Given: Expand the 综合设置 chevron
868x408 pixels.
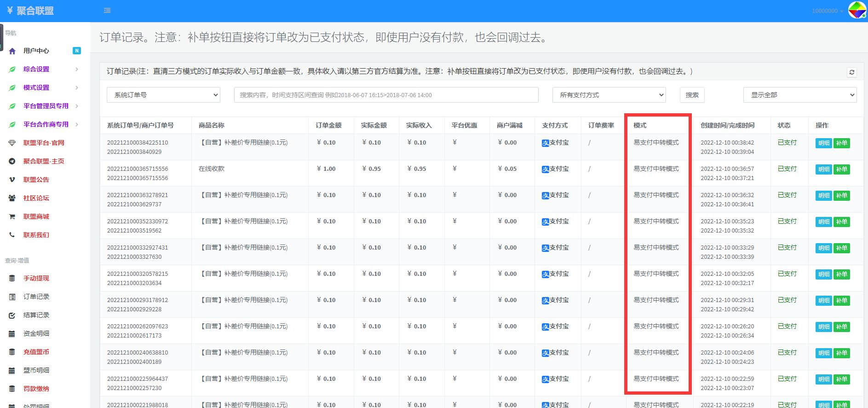Looking at the screenshot, I should (76, 70).
